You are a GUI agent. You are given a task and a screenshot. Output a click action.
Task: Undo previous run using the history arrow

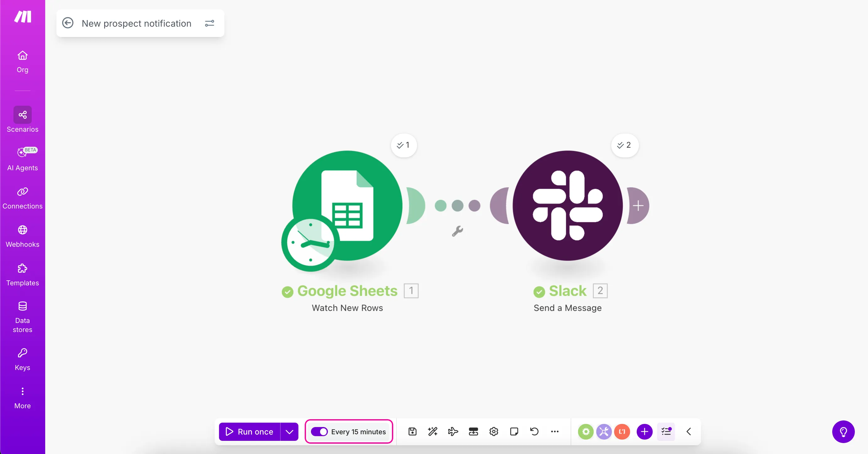[x=534, y=431]
